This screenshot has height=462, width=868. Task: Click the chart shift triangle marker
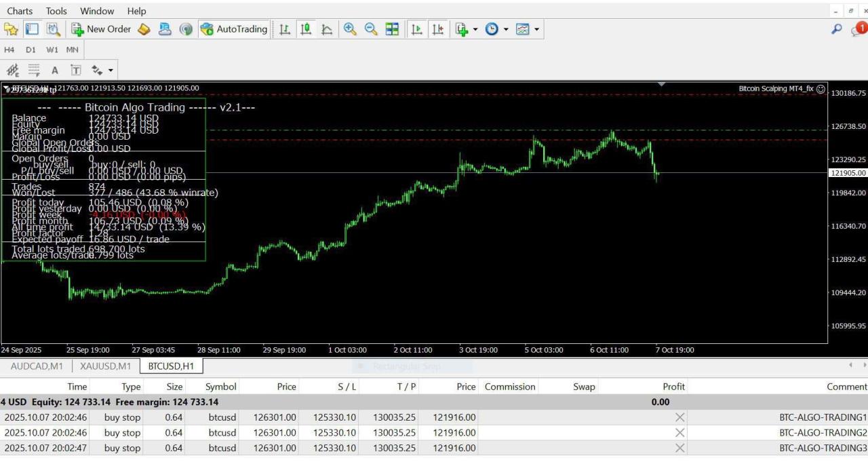point(662,84)
